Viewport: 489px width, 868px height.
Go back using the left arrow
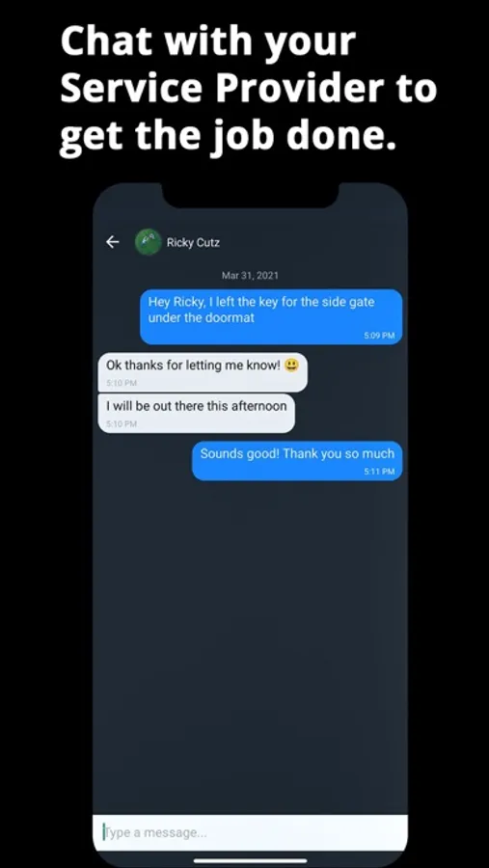coord(113,242)
